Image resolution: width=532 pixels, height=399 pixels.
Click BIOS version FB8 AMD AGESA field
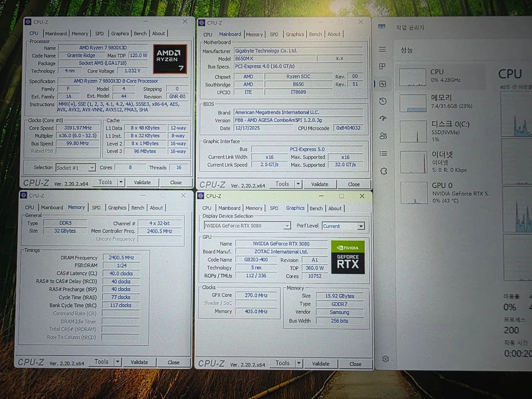pyautogui.click(x=298, y=120)
